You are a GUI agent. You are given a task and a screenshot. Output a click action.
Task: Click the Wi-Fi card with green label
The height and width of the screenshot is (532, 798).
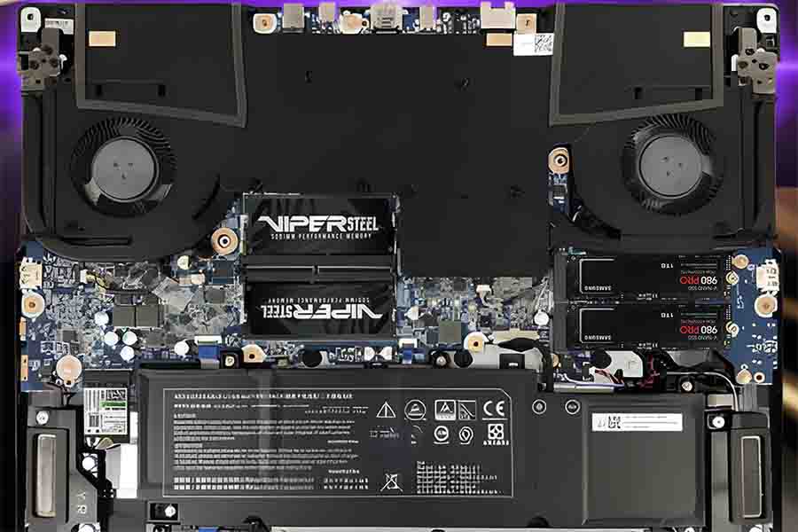[106, 409]
